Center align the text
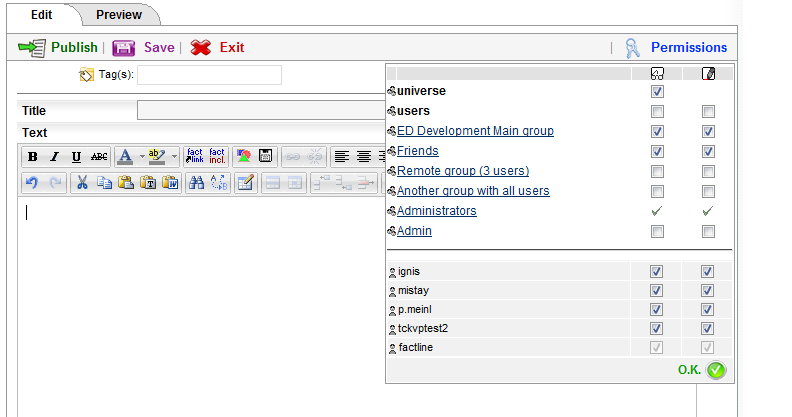The height and width of the screenshot is (417, 792). pos(364,157)
